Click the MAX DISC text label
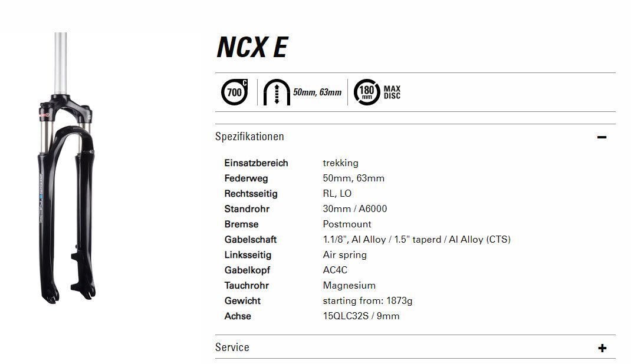The width and height of the screenshot is (631, 364). click(392, 92)
